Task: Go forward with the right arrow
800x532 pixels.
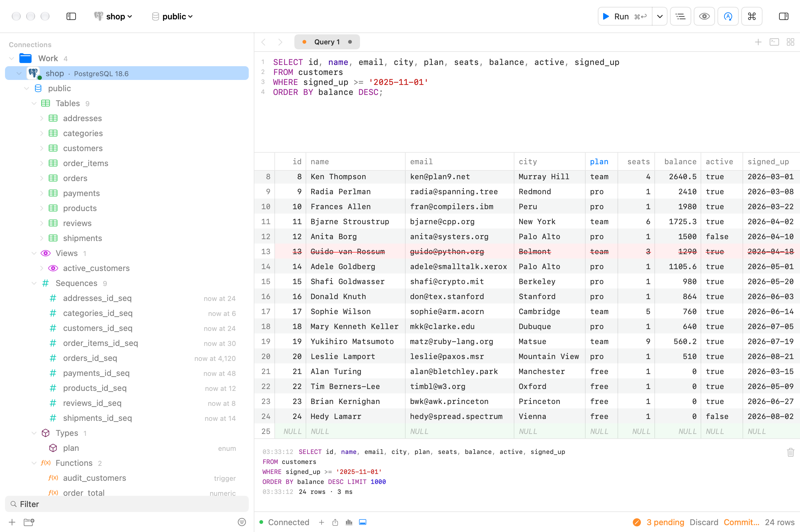Action: pyautogui.click(x=280, y=42)
